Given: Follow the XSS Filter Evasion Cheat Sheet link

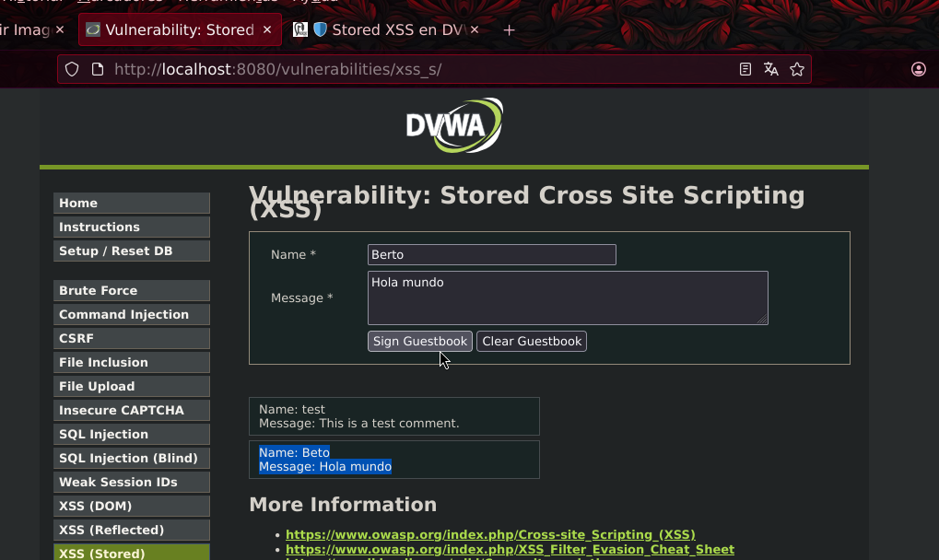Looking at the screenshot, I should [x=510, y=549].
